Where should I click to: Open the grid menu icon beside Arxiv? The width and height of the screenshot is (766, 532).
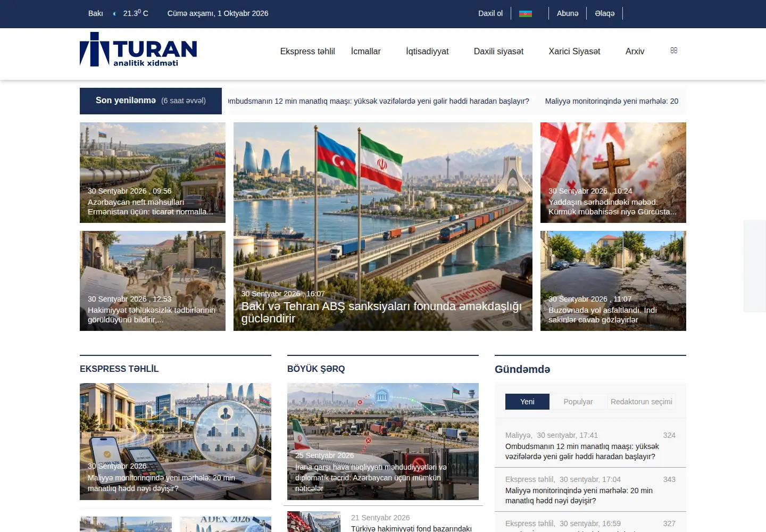[674, 51]
